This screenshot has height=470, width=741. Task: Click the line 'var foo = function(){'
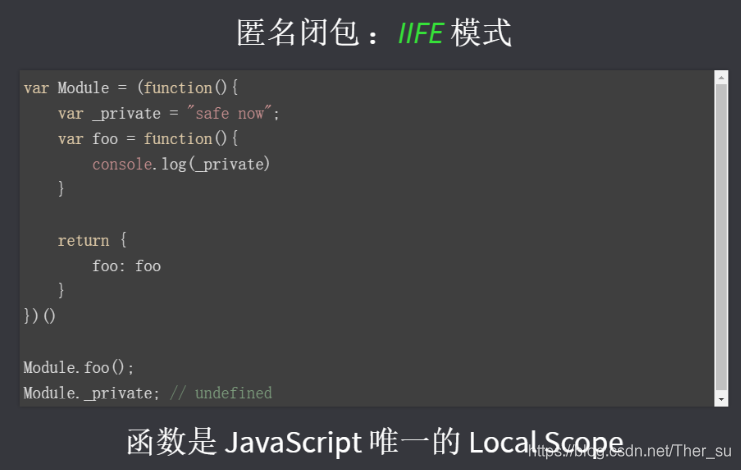148,139
